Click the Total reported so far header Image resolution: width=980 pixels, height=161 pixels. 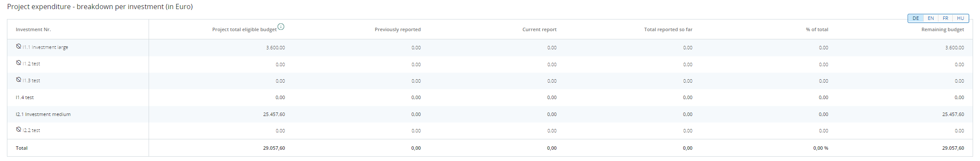pos(668,29)
